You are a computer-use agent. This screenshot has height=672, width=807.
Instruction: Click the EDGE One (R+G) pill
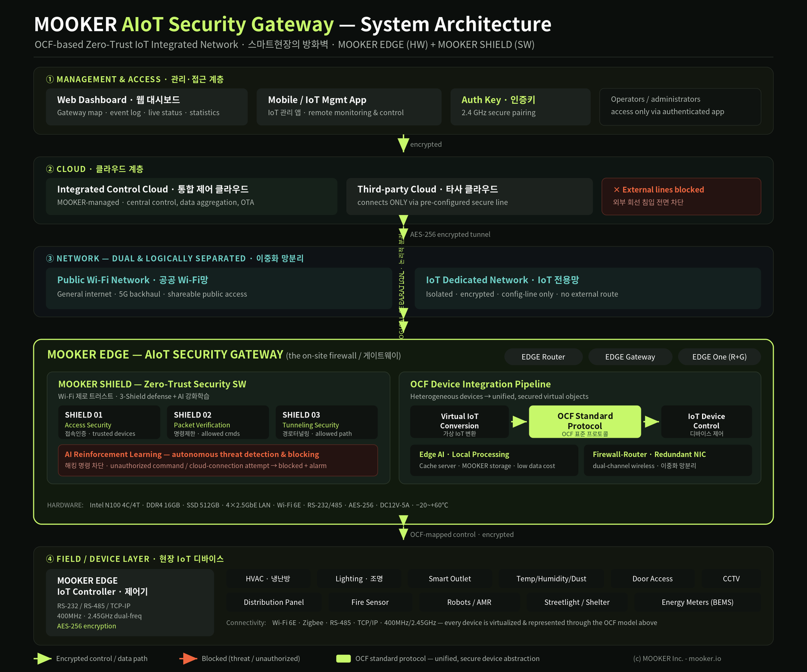pos(719,356)
